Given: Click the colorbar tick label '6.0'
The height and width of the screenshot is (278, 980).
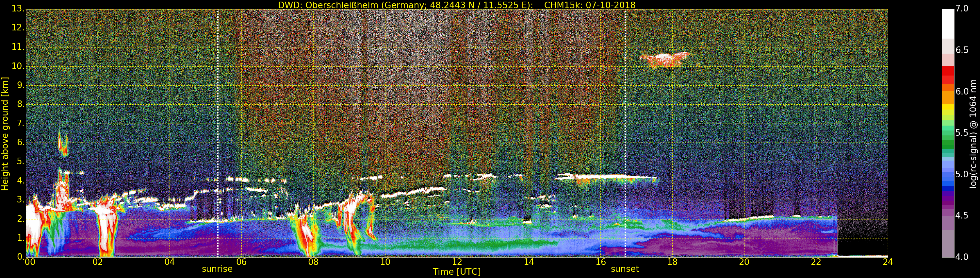Looking at the screenshot, I should [x=962, y=91].
